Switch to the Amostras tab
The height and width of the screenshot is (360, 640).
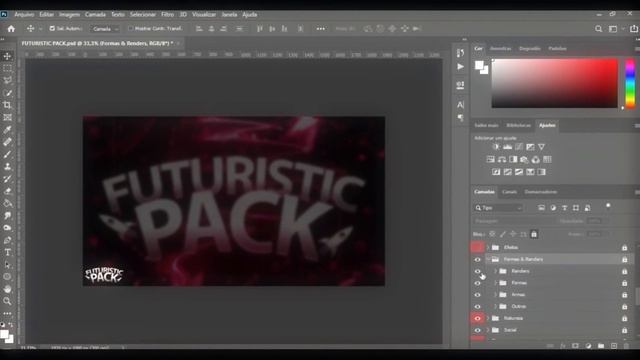pyautogui.click(x=500, y=49)
